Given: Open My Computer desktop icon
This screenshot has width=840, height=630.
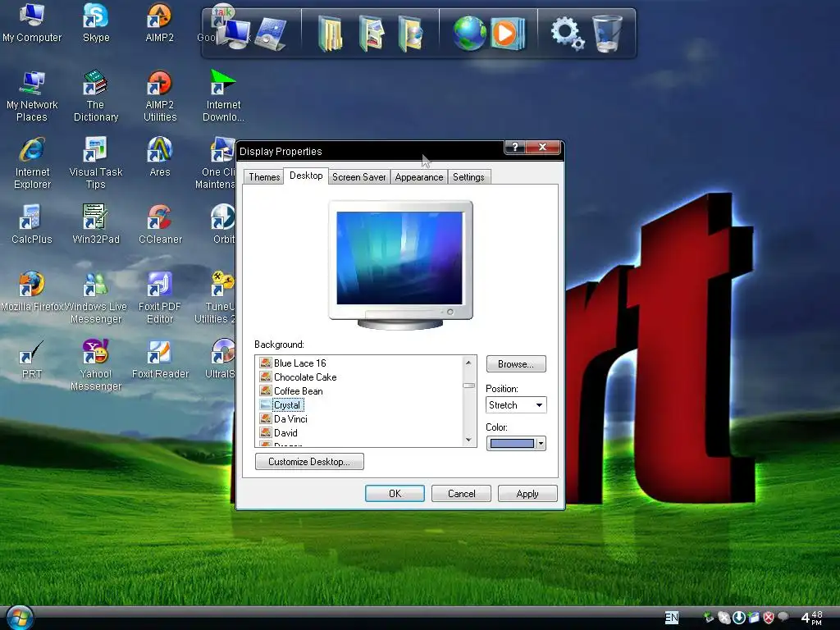Looking at the screenshot, I should tap(32, 22).
